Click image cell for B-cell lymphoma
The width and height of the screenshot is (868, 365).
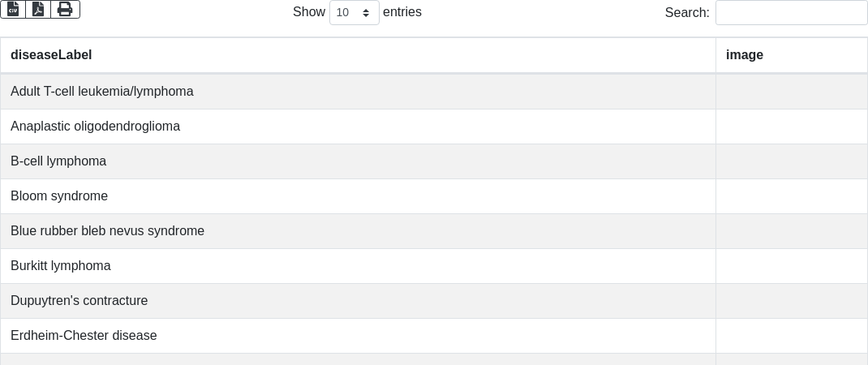[791, 161]
